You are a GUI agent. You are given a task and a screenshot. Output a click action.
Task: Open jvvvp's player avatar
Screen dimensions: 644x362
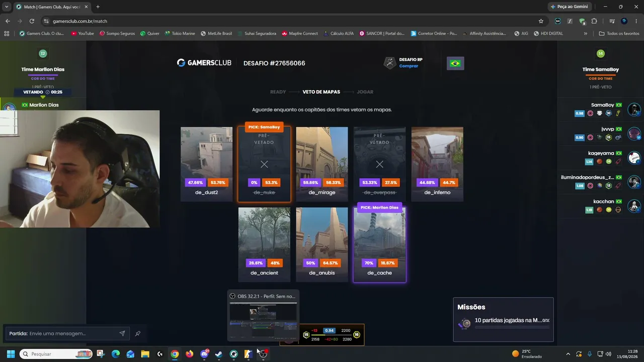(634, 134)
